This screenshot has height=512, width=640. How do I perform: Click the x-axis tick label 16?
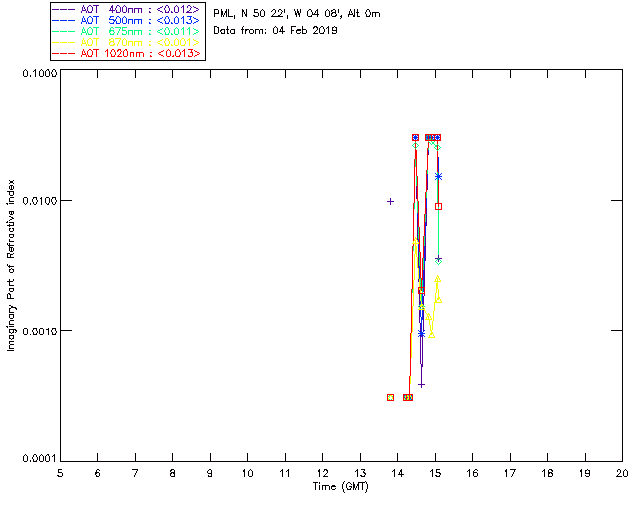pos(472,474)
